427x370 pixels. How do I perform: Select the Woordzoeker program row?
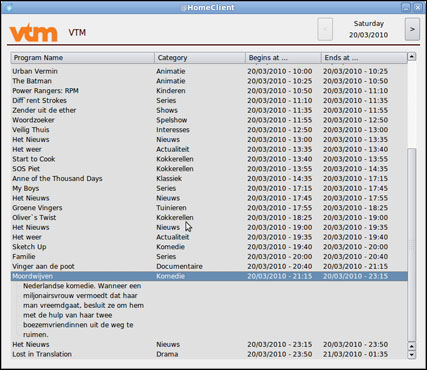point(209,120)
